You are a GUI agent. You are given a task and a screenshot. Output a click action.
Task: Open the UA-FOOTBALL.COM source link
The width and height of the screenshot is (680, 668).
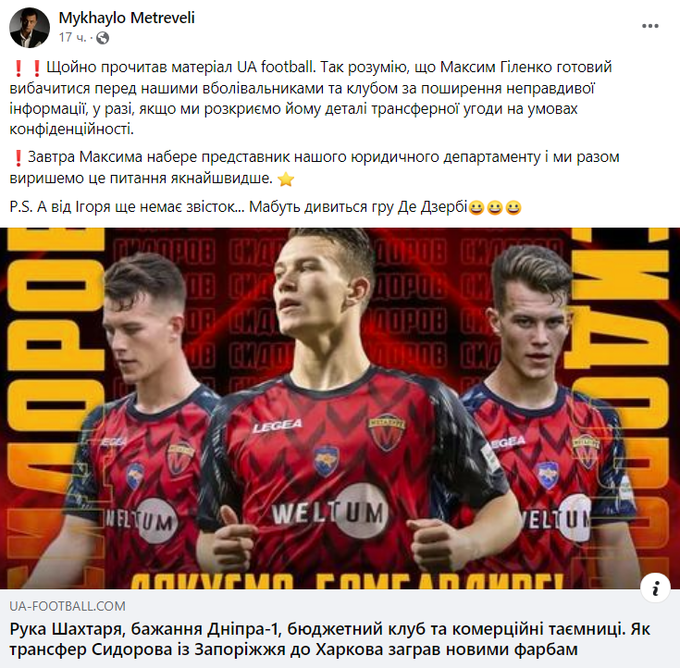(67, 606)
